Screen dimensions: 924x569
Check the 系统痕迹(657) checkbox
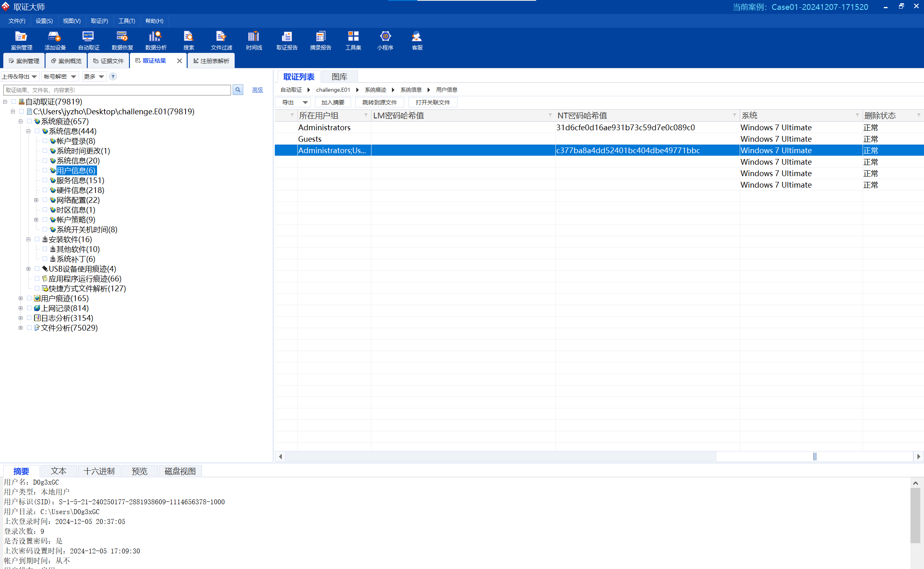pyautogui.click(x=29, y=121)
